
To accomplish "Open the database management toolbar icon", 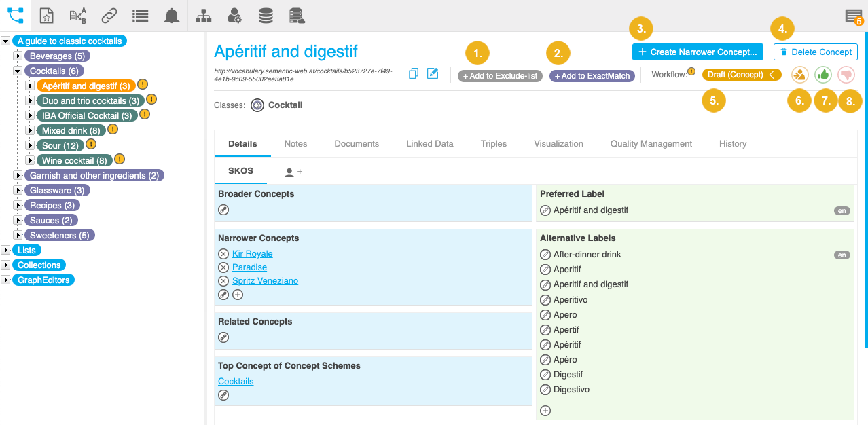I will click(266, 15).
